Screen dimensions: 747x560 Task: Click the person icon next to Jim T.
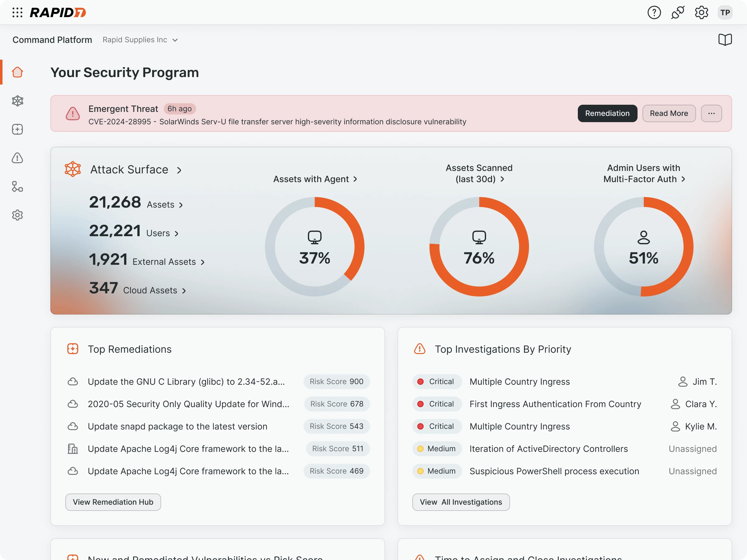[x=683, y=381]
